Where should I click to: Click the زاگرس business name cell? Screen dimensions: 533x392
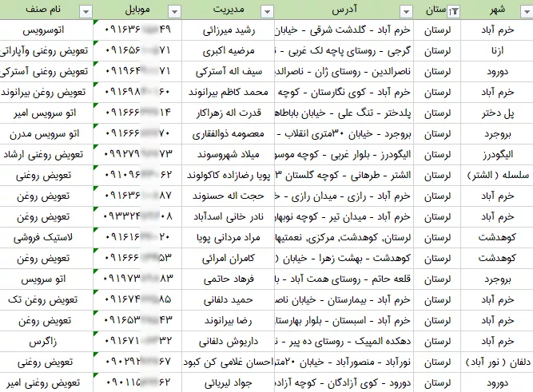[46, 341]
